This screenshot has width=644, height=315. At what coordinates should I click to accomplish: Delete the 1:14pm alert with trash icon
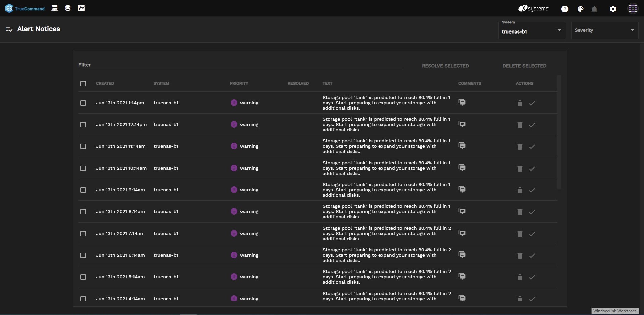520,103
